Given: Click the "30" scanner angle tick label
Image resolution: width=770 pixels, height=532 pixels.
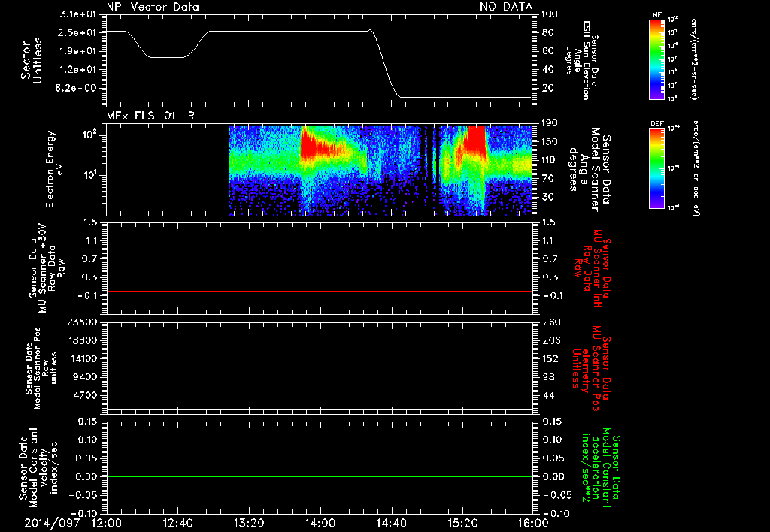Looking at the screenshot, I should (547, 197).
